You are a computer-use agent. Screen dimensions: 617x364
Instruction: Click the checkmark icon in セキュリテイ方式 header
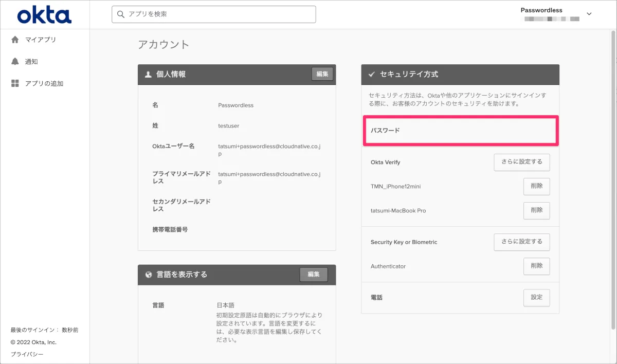[371, 75]
